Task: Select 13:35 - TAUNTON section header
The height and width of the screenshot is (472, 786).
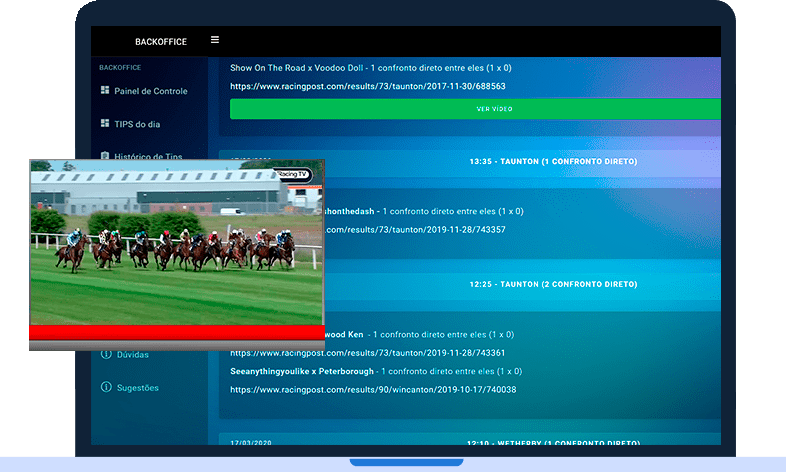Action: click(x=553, y=161)
